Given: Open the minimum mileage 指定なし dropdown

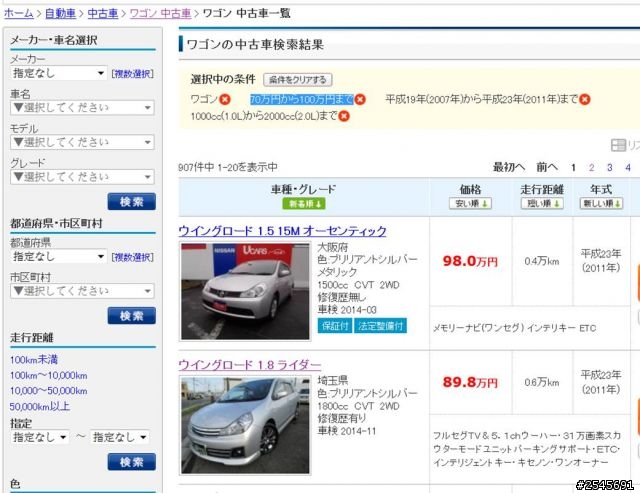Looking at the screenshot, I should click(40, 437).
